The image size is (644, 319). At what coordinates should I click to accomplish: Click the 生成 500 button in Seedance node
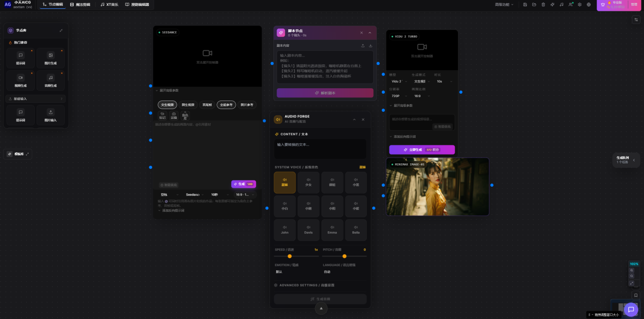[x=243, y=184]
